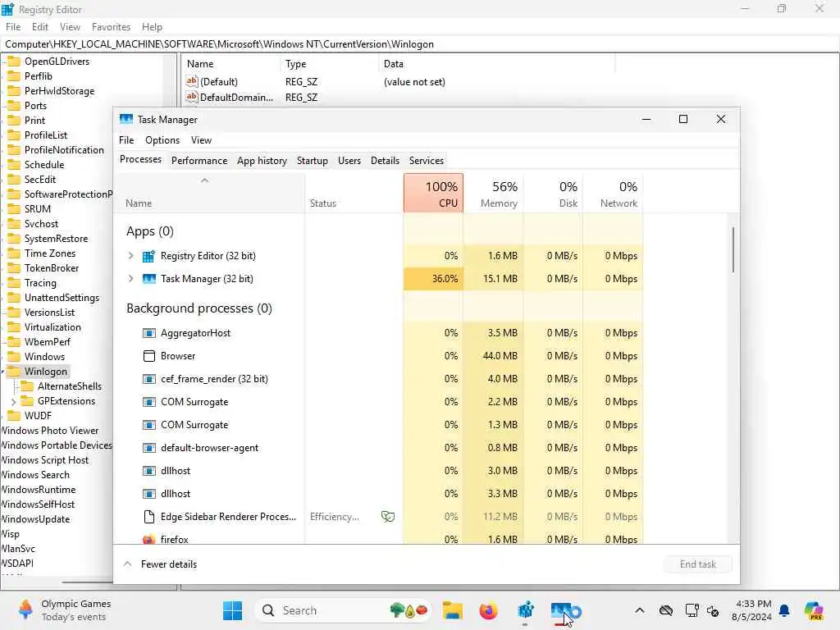Open the Windows Start menu
840x630 pixels.
coord(232,610)
